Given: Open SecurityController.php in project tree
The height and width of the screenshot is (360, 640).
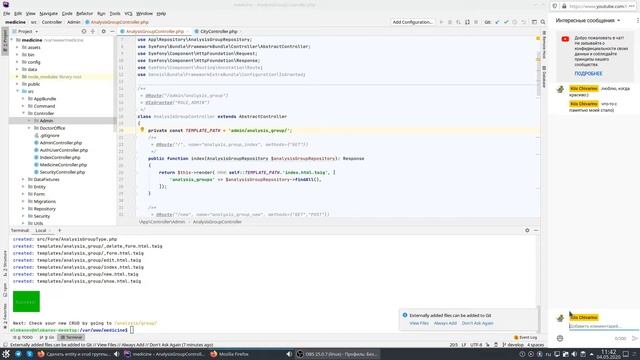Looking at the screenshot, I should [62, 172].
